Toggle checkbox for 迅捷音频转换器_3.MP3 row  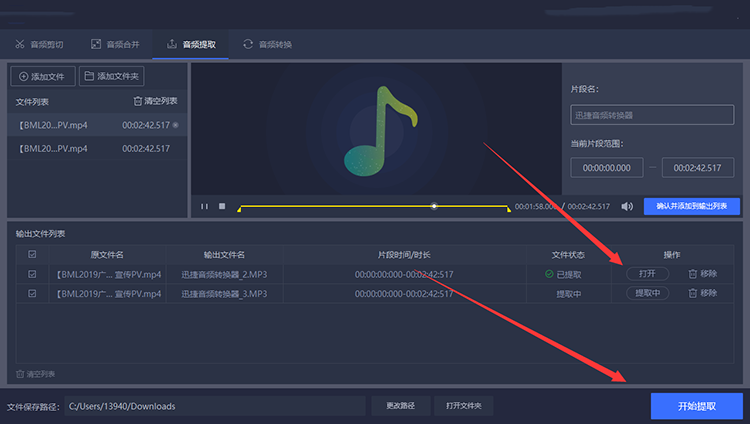click(x=32, y=293)
